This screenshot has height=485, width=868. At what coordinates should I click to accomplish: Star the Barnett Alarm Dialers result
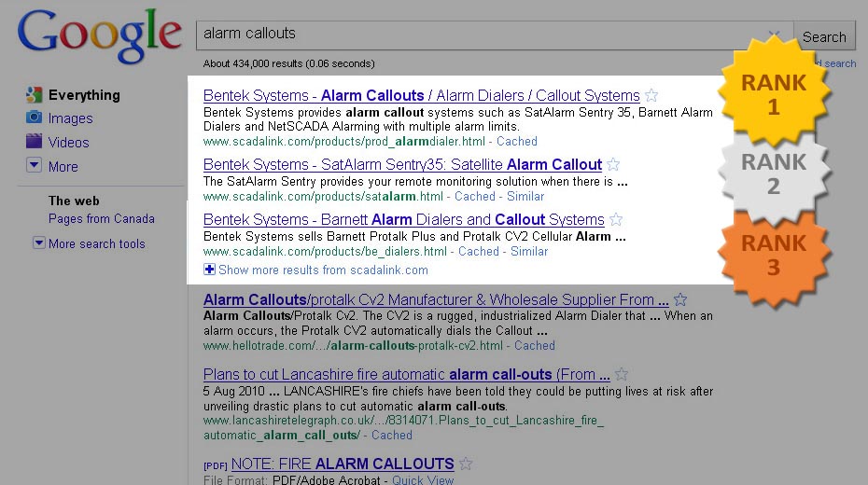point(616,220)
